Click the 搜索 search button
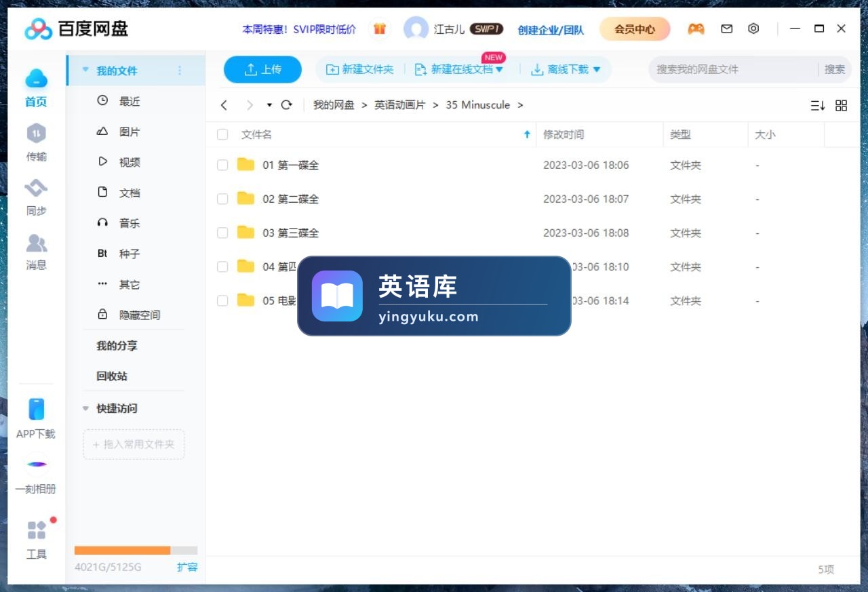Viewport: 868px width, 592px height. pyautogui.click(x=835, y=69)
